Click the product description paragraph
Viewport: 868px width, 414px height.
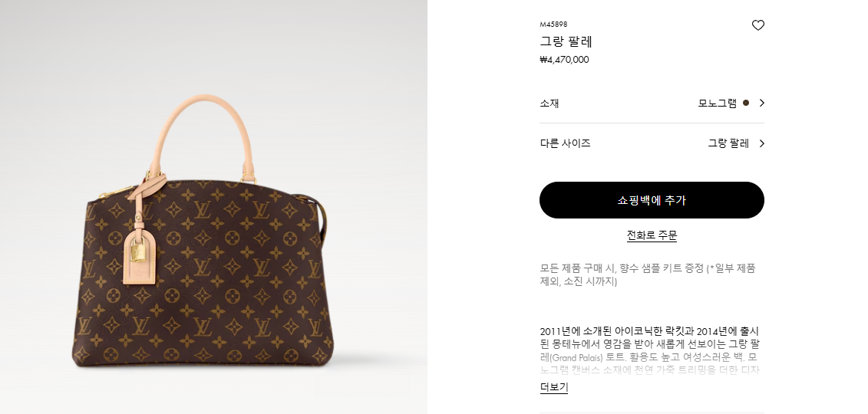coord(650,350)
